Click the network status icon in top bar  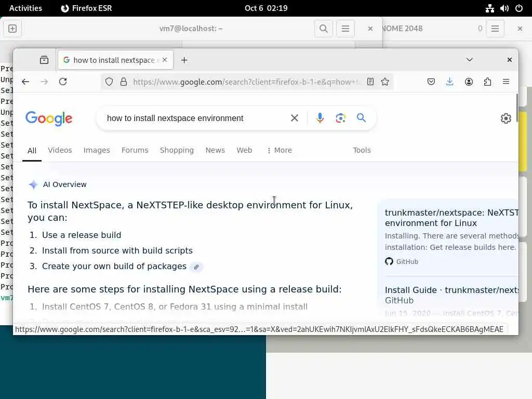point(489,8)
